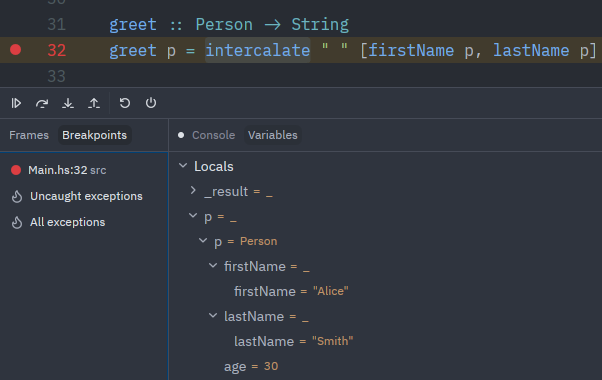602x380 pixels.
Task: Click the String type on line 31
Action: point(320,25)
